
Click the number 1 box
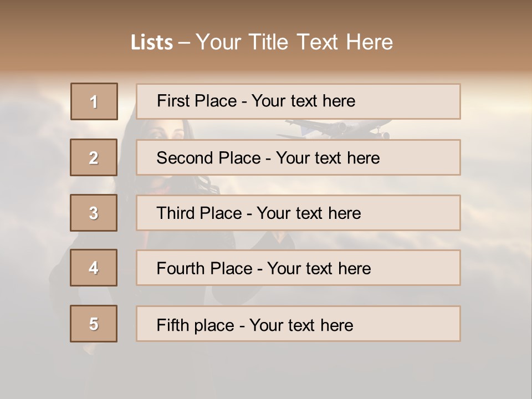94,101
